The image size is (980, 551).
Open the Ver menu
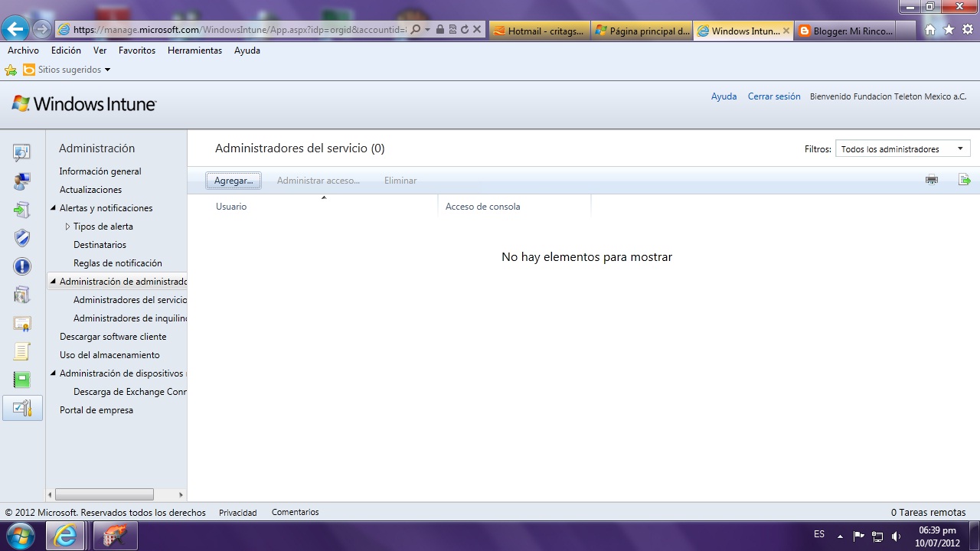[100, 51]
